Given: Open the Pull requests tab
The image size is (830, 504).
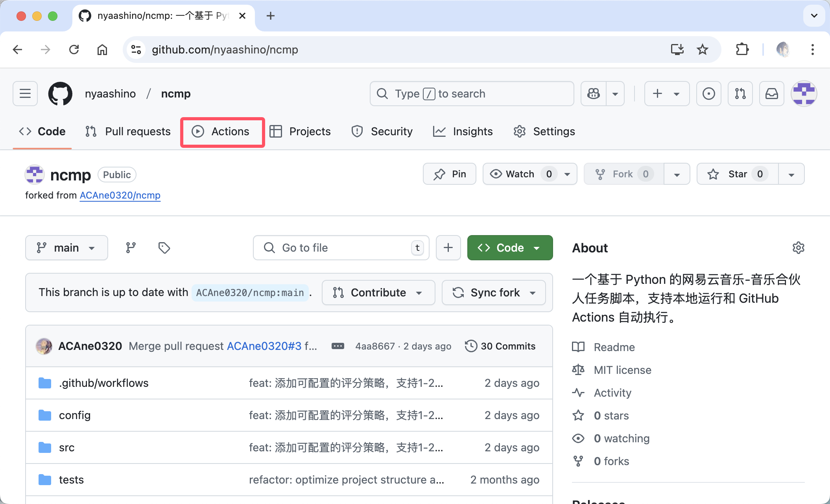Looking at the screenshot, I should click(x=128, y=131).
